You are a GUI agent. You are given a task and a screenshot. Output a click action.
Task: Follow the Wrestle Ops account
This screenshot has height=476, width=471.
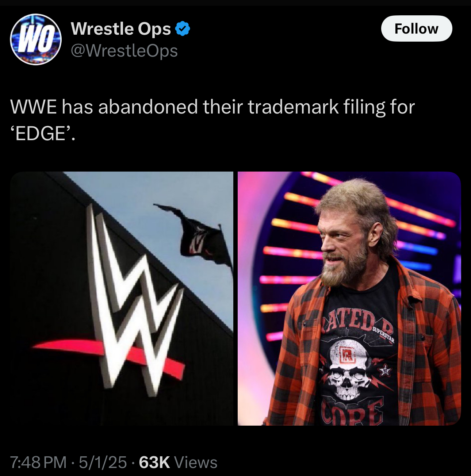[x=417, y=28]
